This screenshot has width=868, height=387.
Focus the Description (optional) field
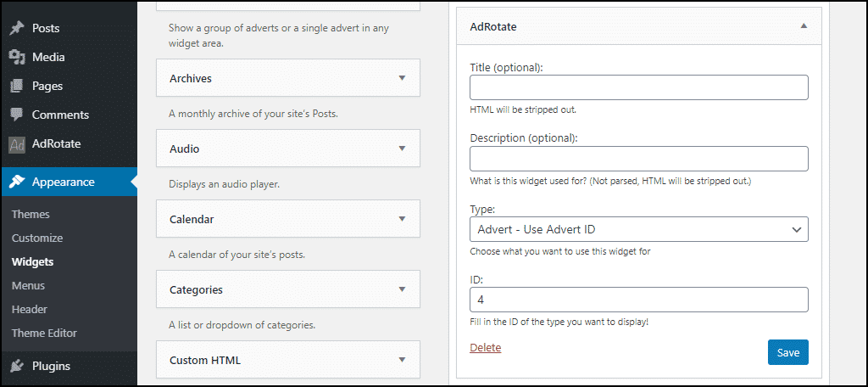[x=639, y=159]
